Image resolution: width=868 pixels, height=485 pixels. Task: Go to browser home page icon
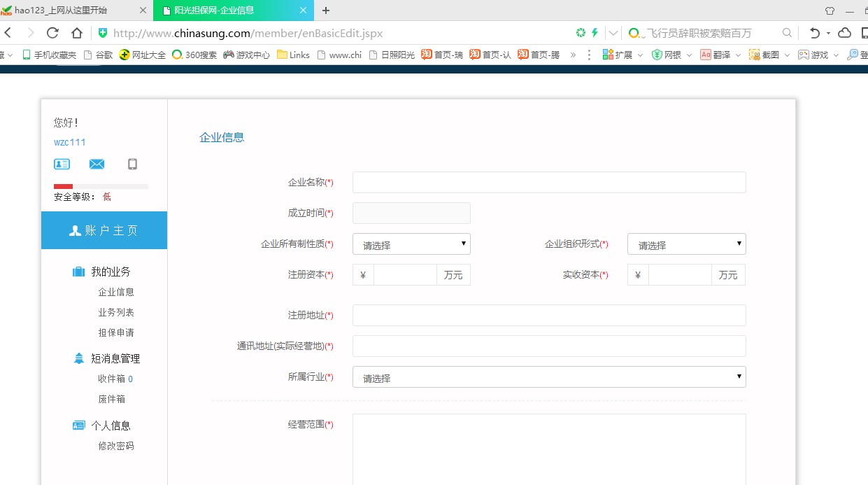pyautogui.click(x=77, y=33)
